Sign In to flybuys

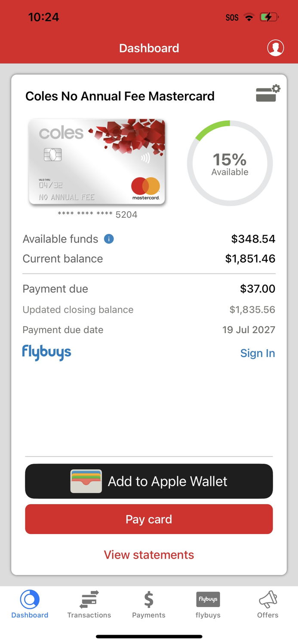[x=258, y=353]
